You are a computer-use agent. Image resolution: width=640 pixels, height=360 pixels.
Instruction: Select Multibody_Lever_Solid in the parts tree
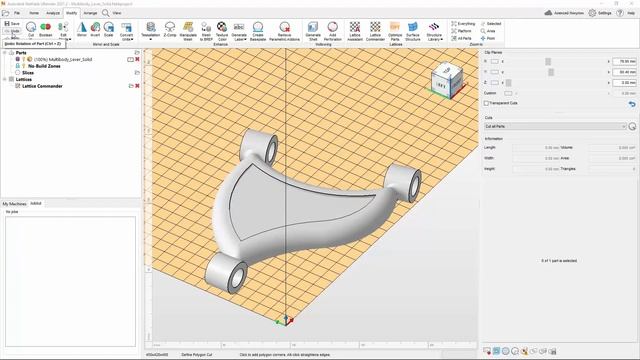coord(63,59)
